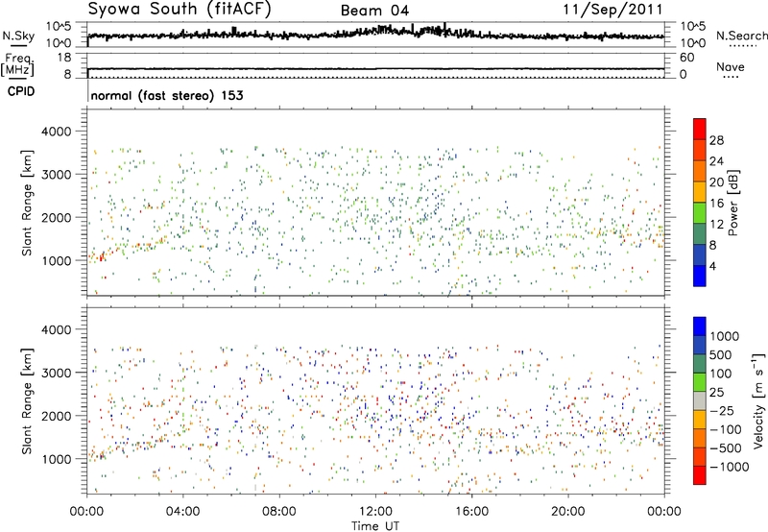Pick the bottom blue segment of power colorbar
768x532 pixels.
click(x=700, y=276)
